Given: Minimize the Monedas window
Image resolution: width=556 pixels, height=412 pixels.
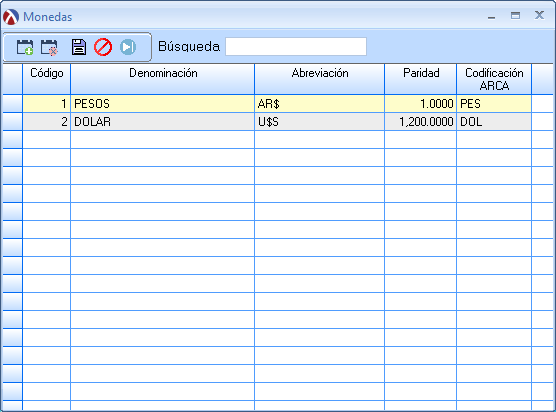Looking at the screenshot, I should [491, 16].
